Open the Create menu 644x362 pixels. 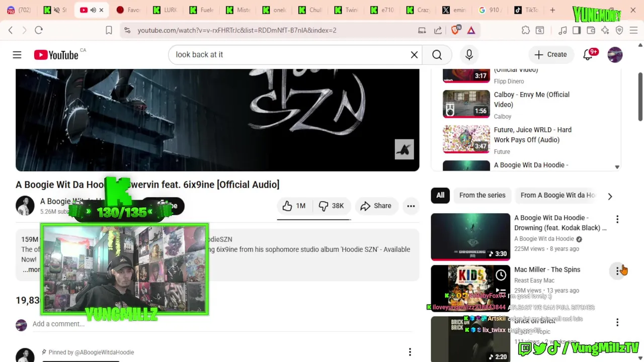click(x=550, y=55)
